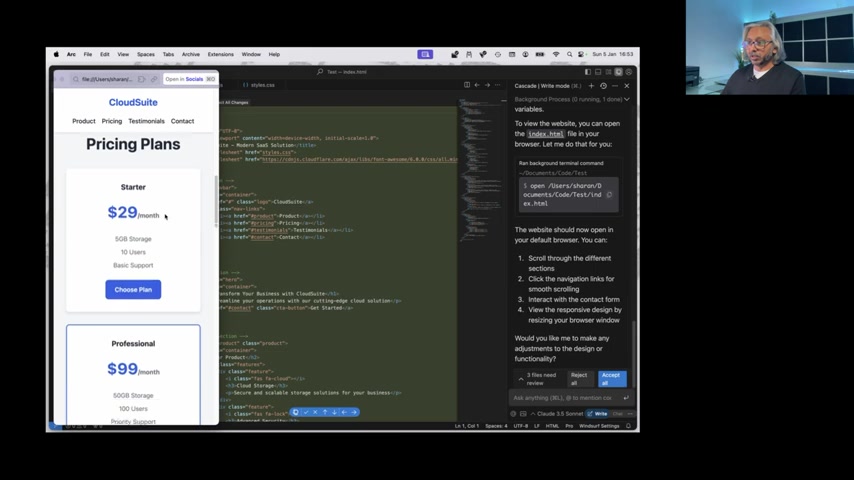
Task: Click Ln 1, Col 1 status entry
Action: click(467, 426)
